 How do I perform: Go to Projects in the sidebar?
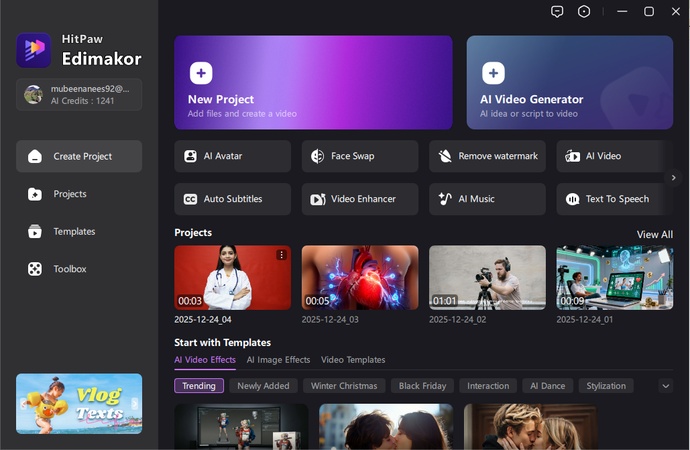(x=70, y=194)
